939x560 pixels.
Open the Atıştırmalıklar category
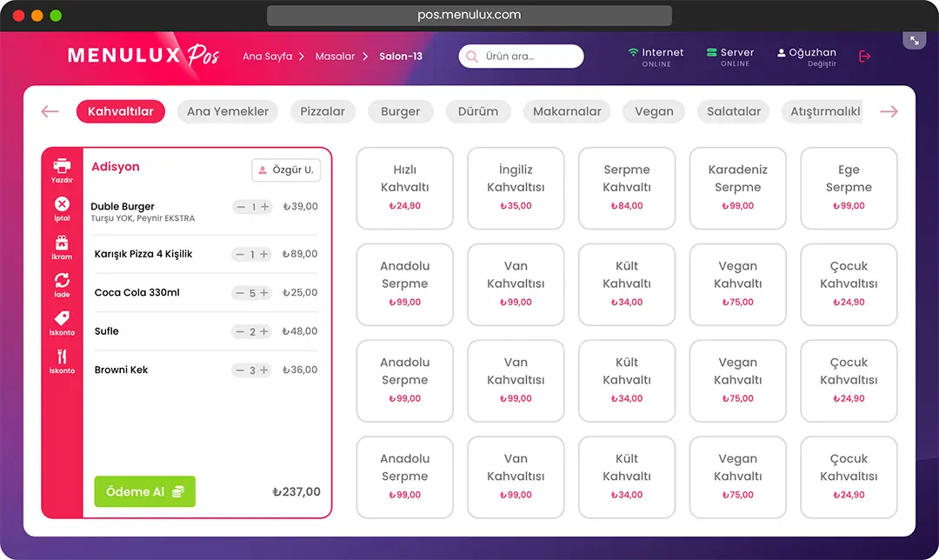pos(822,111)
